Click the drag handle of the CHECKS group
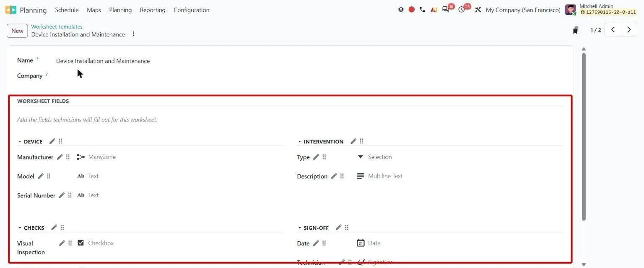This screenshot has height=268, width=644. point(62,227)
